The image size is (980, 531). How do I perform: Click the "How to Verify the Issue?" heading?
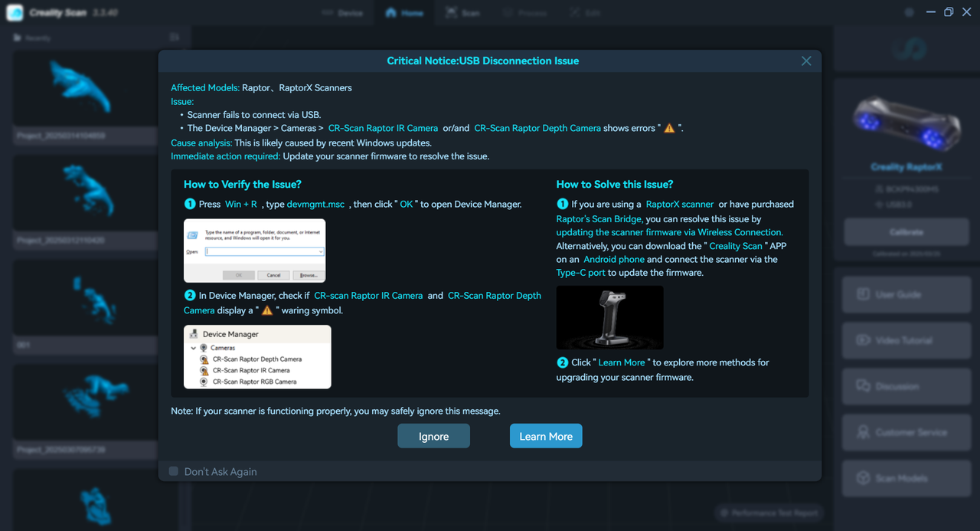click(x=243, y=185)
